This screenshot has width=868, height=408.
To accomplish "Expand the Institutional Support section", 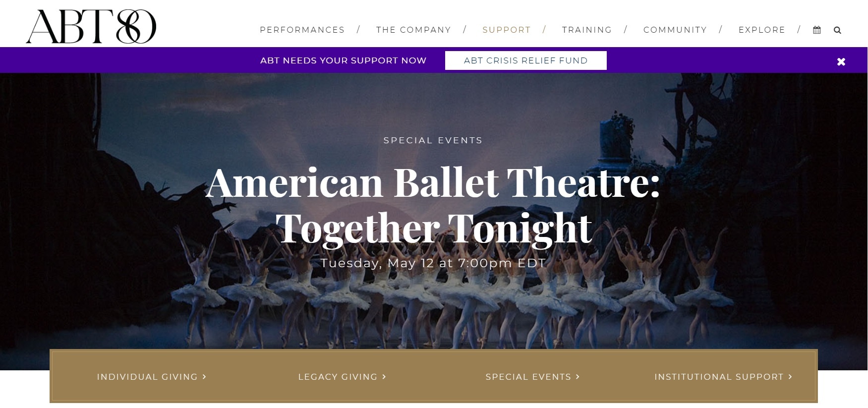I will click(x=723, y=377).
